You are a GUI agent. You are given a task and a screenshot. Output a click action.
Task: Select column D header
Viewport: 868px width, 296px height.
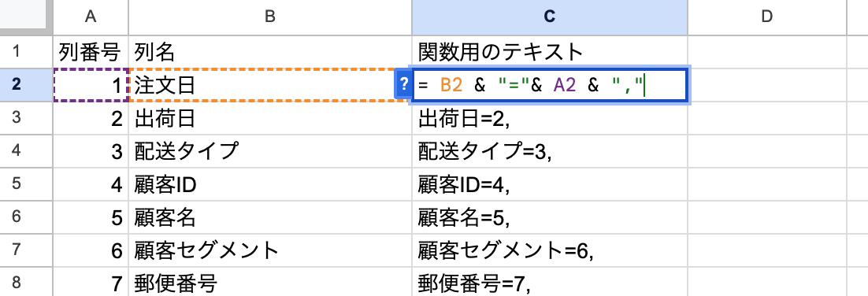coord(766,17)
